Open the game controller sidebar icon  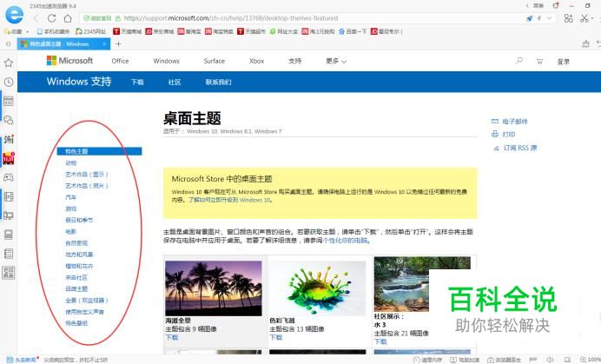tap(9, 177)
